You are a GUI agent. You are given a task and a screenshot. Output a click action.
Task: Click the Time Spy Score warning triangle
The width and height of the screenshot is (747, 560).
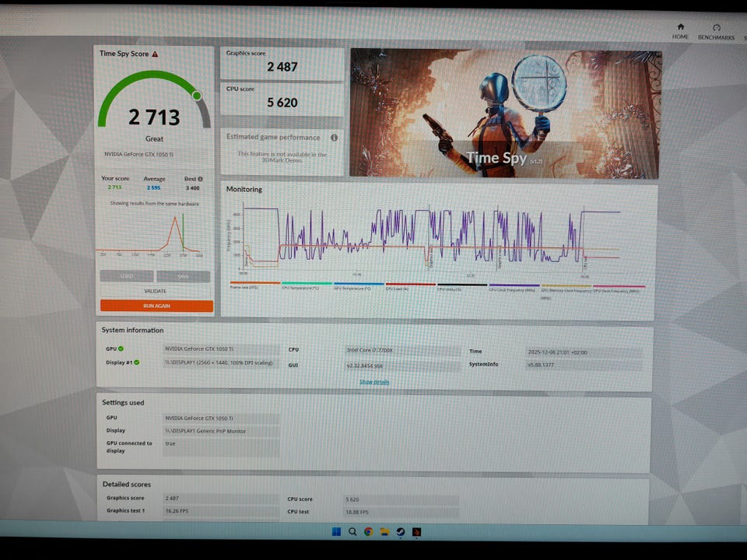(155, 54)
